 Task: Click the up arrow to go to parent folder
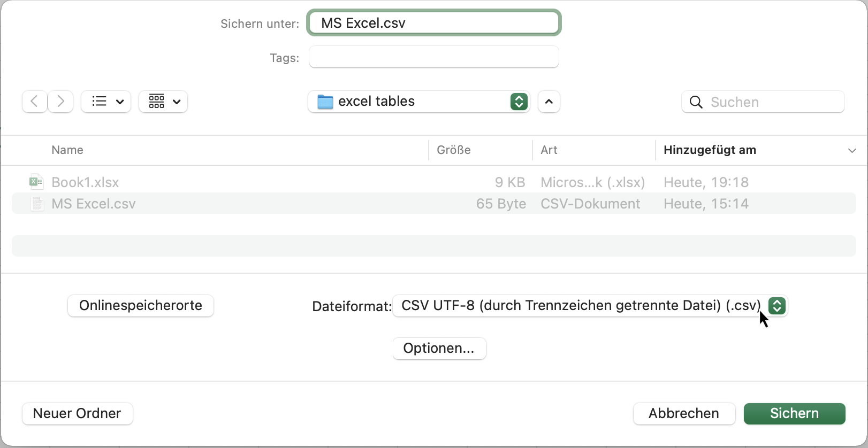click(x=549, y=102)
